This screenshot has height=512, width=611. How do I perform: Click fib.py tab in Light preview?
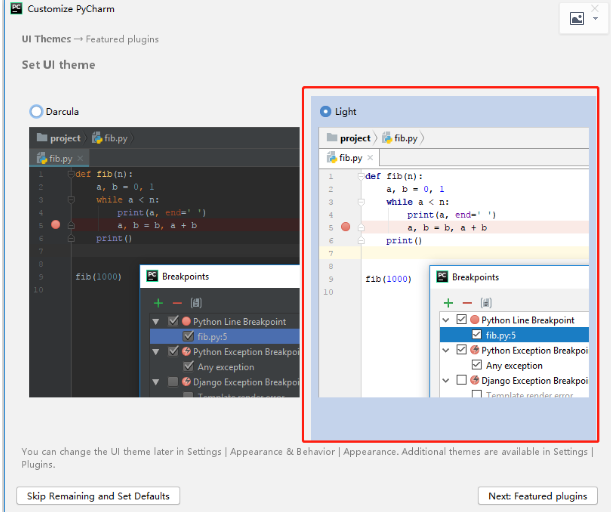(x=350, y=158)
